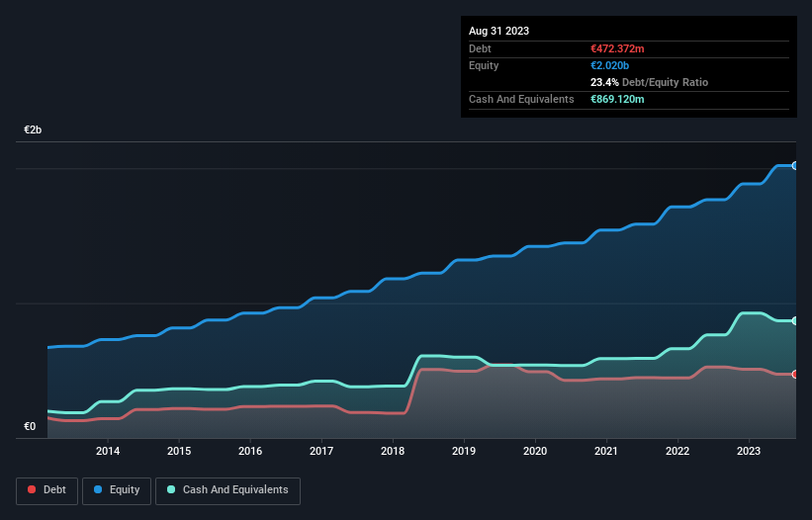The image size is (812, 520).
Task: Click the blue Equity legend dot
Action: (98, 489)
